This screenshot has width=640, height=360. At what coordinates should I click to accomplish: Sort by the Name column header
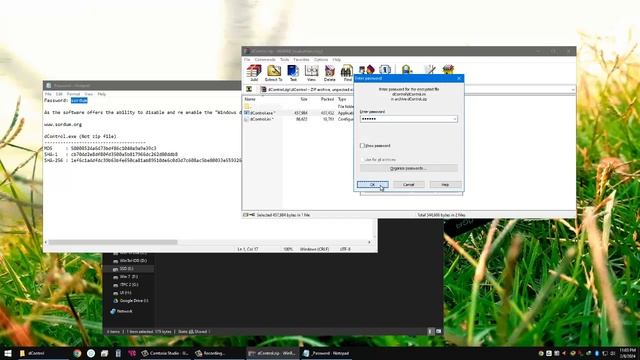[x=250, y=99]
